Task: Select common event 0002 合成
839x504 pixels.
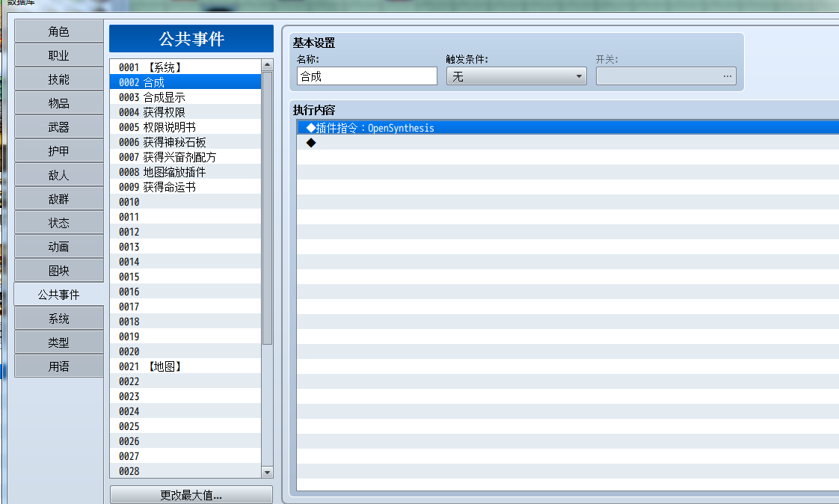Action: coord(185,82)
